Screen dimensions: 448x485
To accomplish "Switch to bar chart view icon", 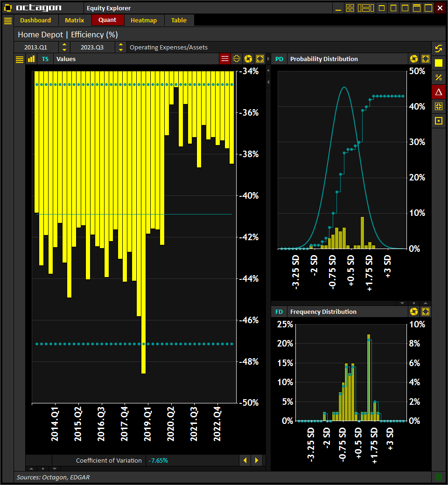I will tap(31, 59).
